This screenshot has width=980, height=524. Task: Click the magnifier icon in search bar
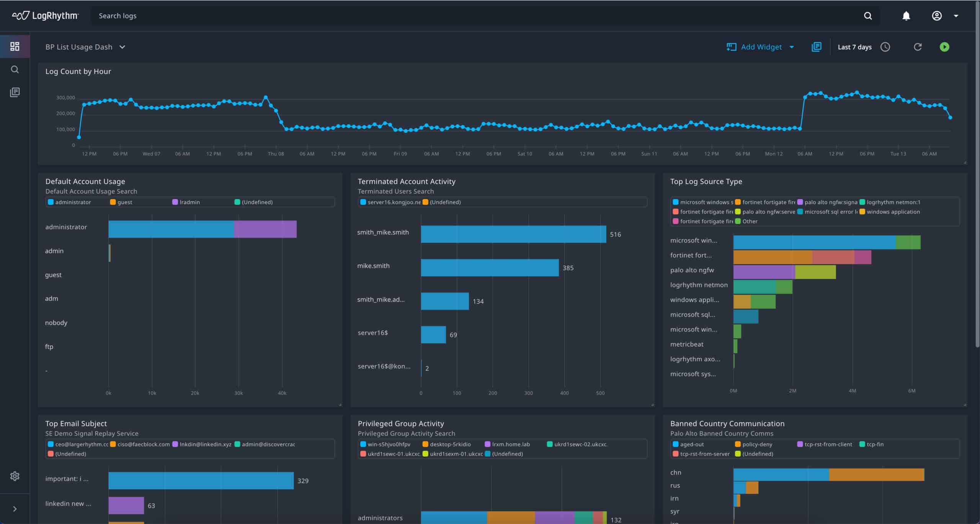click(x=868, y=16)
